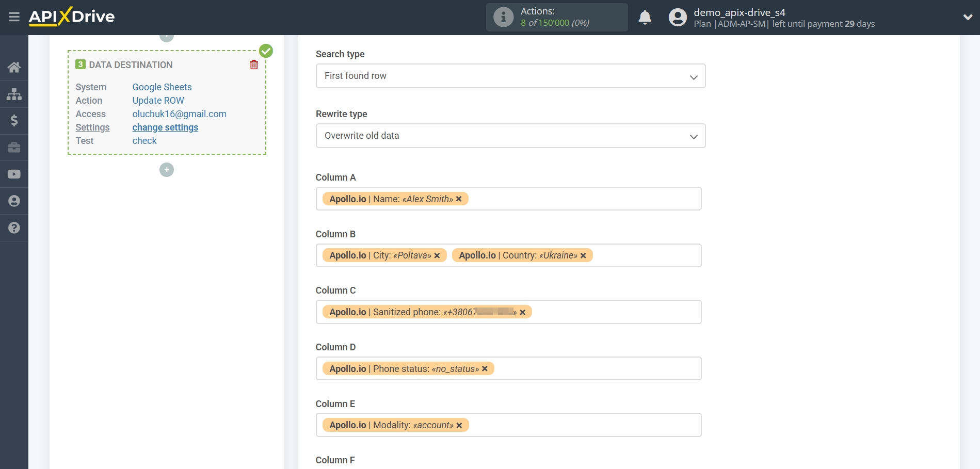This screenshot has height=469, width=980.
Task: Click the Plan ADM-AP-SM text
Action: pyautogui.click(x=731, y=24)
